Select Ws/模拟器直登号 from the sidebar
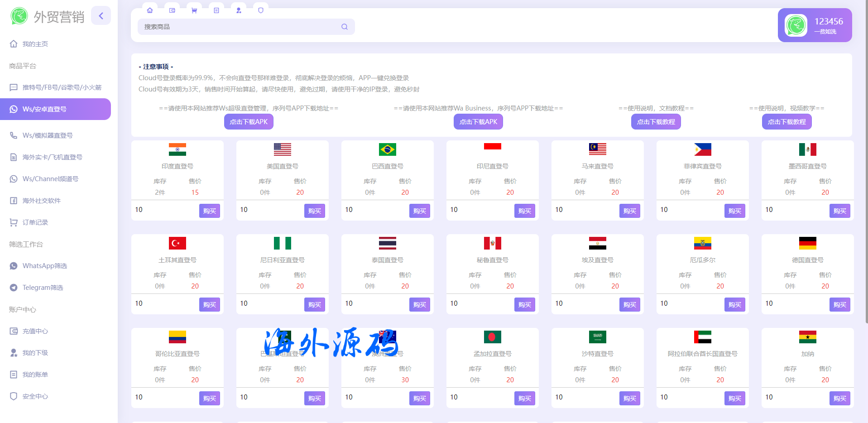Screen dimensions: 868x423 (48, 135)
